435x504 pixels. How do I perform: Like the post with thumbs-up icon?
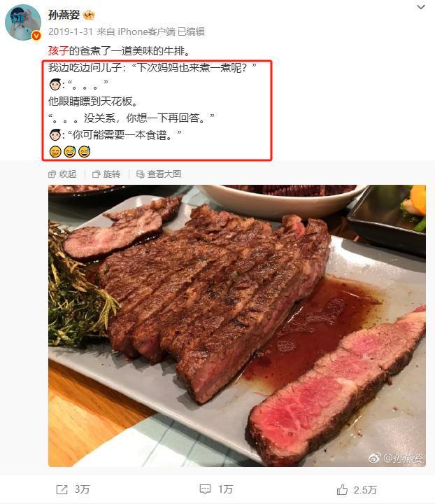342,490
